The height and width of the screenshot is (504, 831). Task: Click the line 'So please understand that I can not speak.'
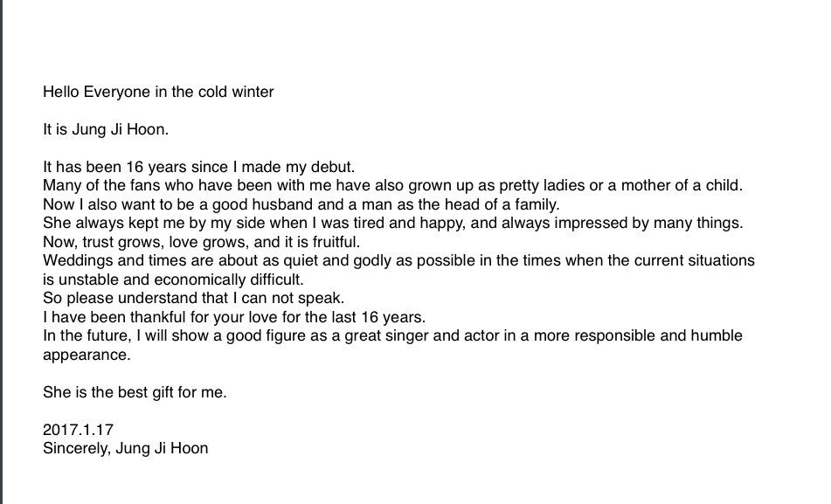(x=193, y=299)
